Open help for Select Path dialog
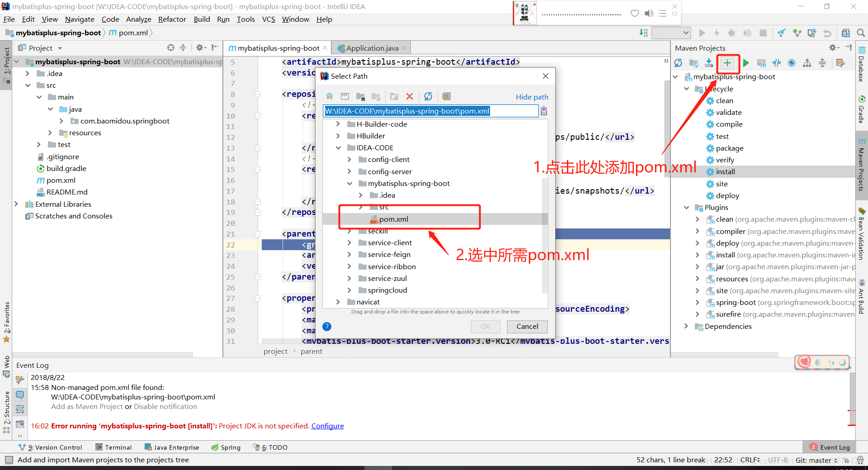This screenshot has height=470, width=868. point(327,327)
